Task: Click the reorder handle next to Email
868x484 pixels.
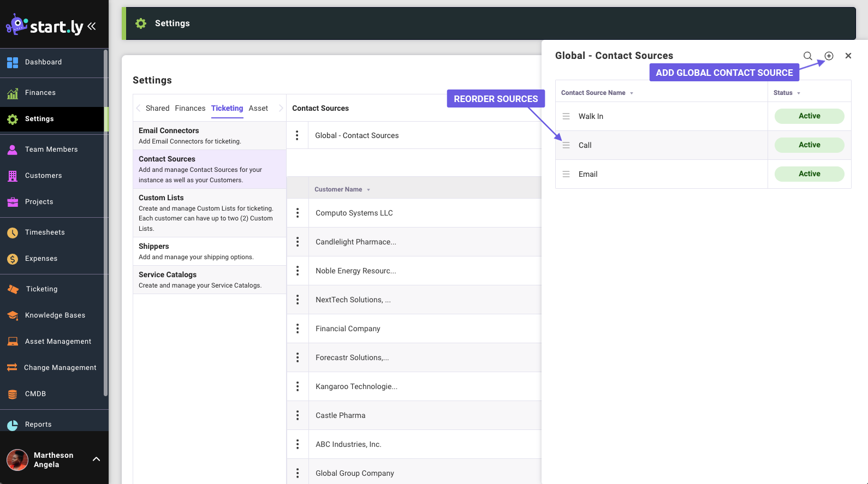Action: click(x=566, y=174)
